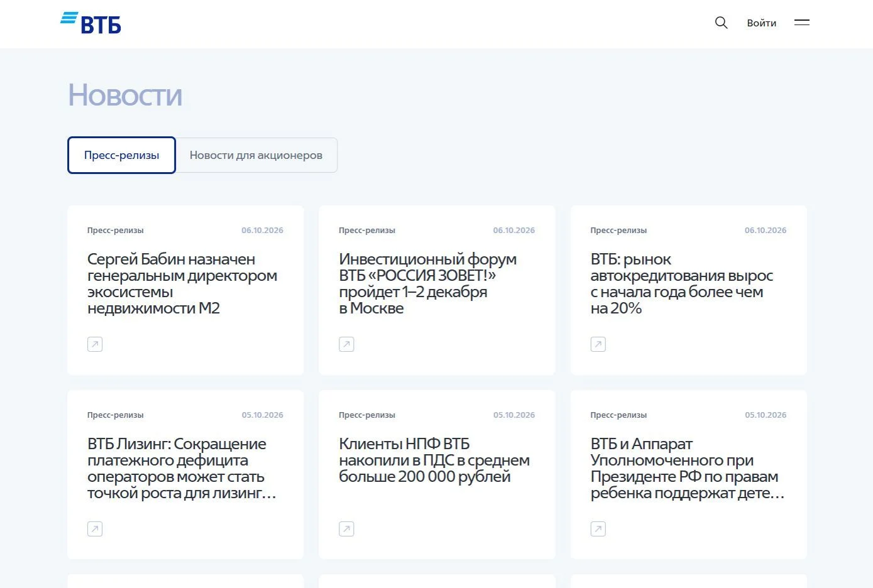Click Пресс-релизы label on Сергей Бабин card
873x588 pixels.
(x=116, y=231)
